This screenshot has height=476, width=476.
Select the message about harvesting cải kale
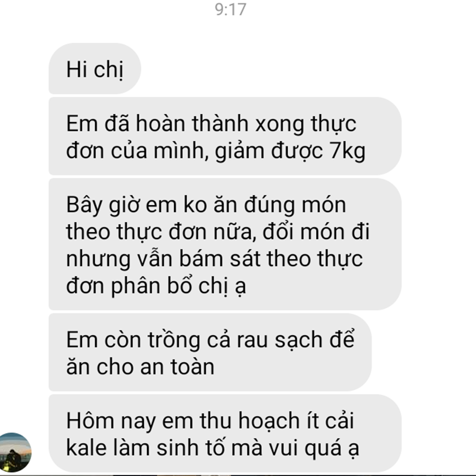point(225,433)
